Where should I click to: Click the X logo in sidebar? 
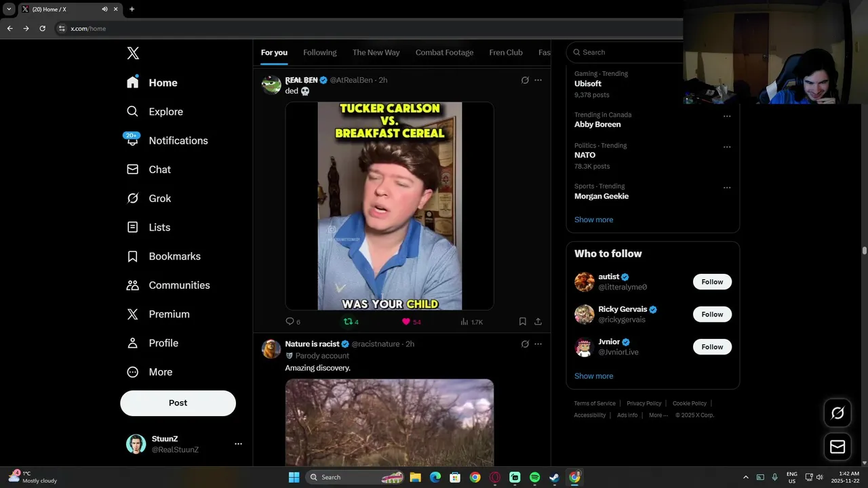133,53
